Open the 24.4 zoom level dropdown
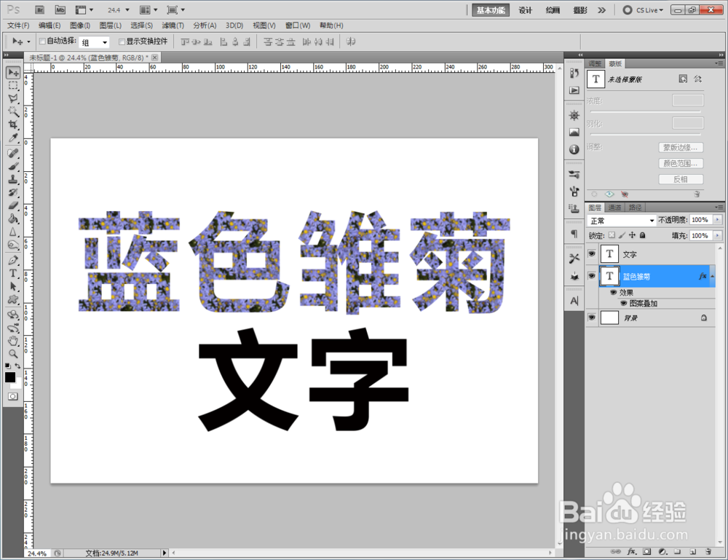Screen dimensions: 728x560 [127, 9]
